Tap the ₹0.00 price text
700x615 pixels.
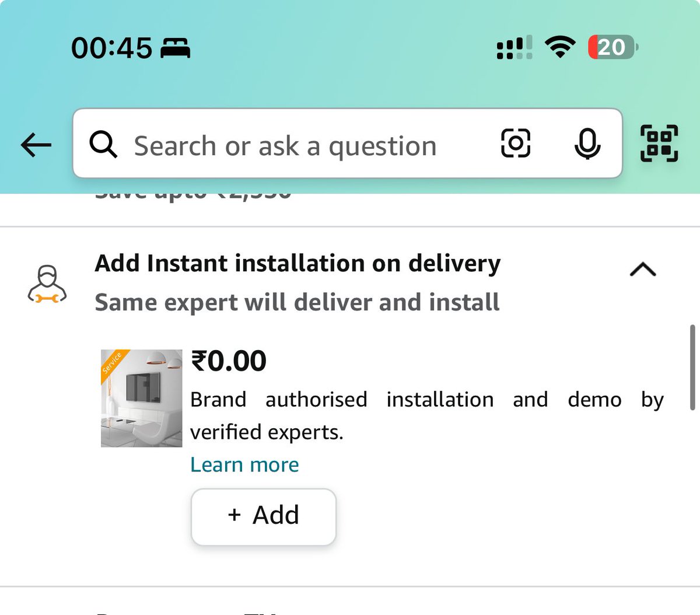229,361
